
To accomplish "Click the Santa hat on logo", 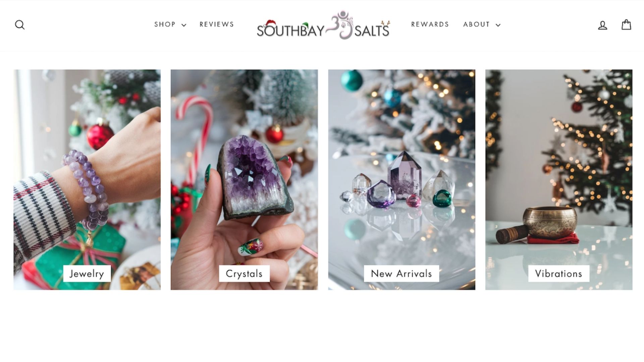I will 269,23.
